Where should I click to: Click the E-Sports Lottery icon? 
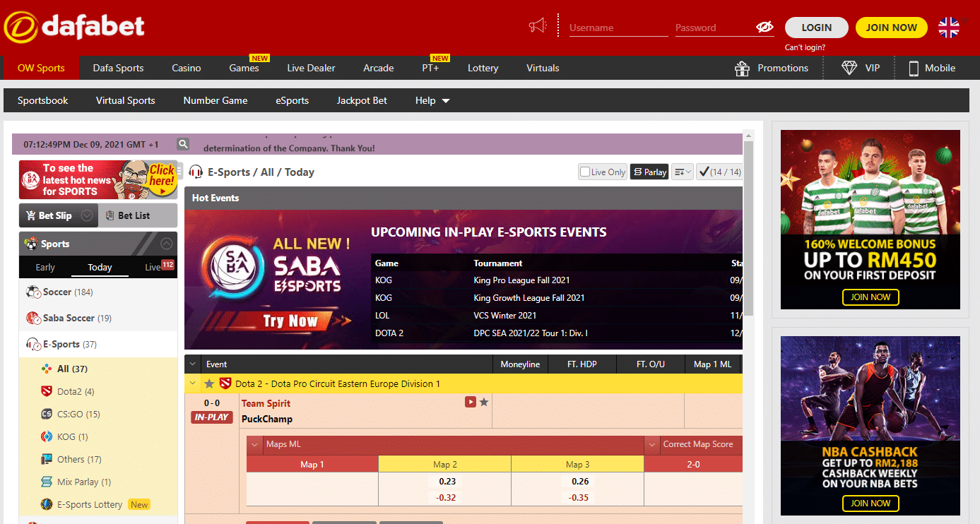tap(47, 504)
